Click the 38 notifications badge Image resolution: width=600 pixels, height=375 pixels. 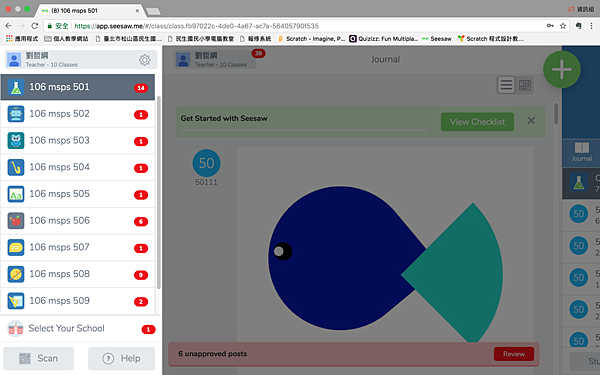tap(258, 54)
